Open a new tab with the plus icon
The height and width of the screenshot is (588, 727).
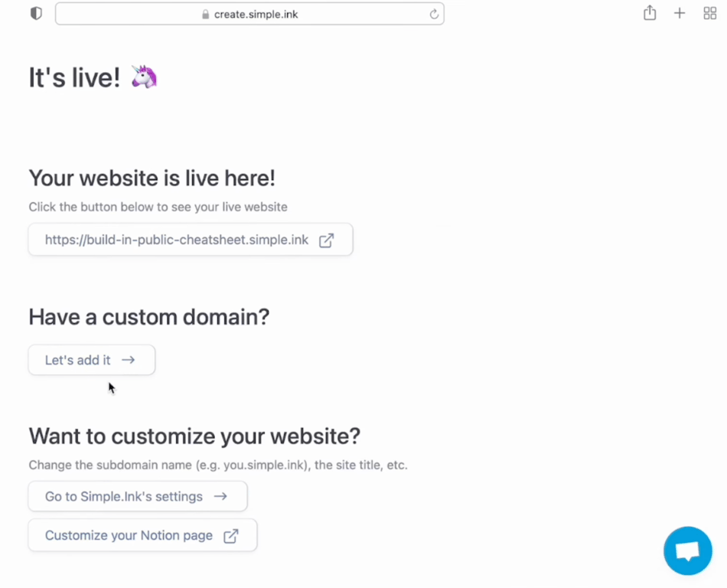(679, 13)
